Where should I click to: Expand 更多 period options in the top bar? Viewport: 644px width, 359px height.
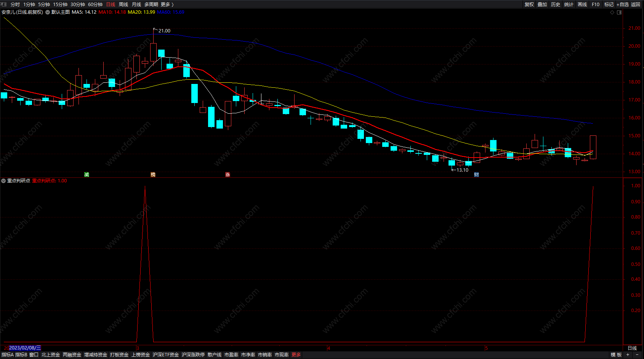[167, 4]
